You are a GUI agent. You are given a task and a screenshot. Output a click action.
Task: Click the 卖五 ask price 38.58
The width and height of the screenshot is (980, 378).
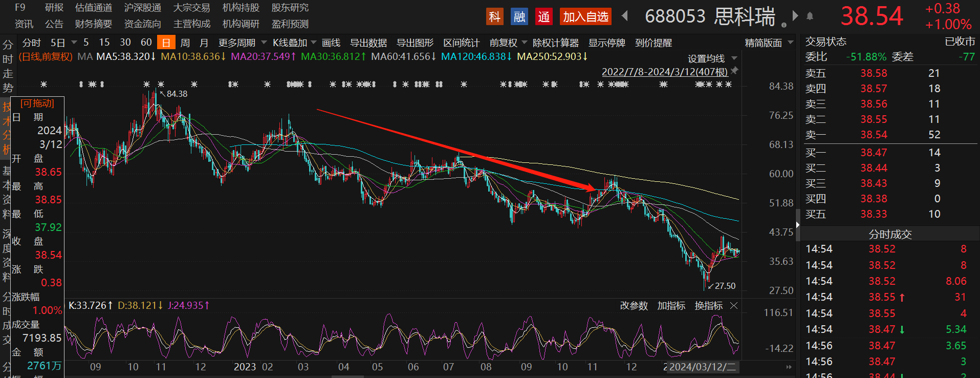[x=874, y=73]
